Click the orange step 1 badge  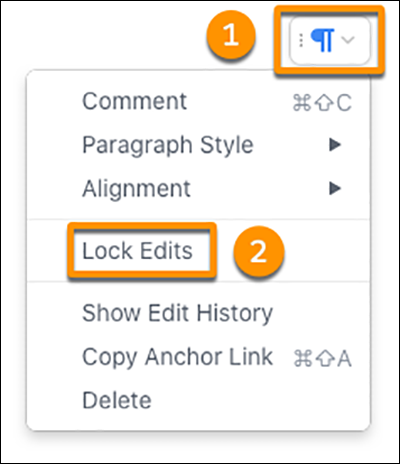coord(231,35)
